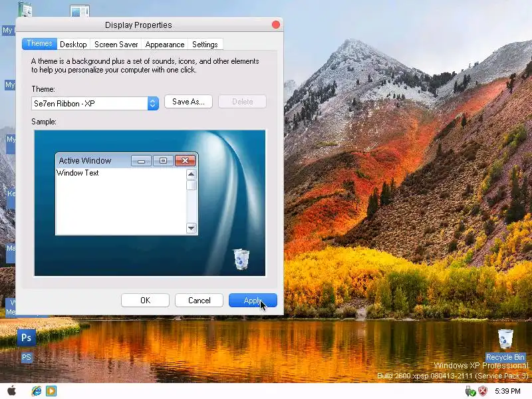Click the sample window's scroll up arrow
Viewport: 532px width, 399px height.
192,174
